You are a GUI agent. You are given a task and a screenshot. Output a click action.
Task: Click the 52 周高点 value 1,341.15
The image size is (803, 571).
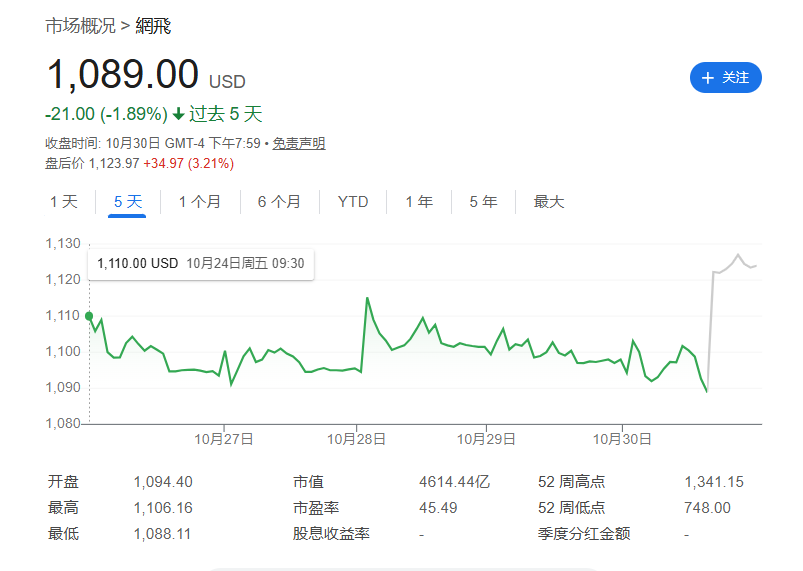coord(714,482)
